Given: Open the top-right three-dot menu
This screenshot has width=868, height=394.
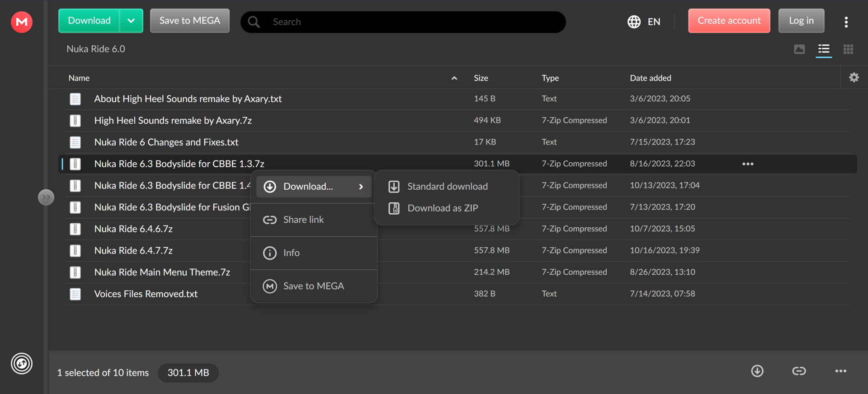Looking at the screenshot, I should coord(846,22).
